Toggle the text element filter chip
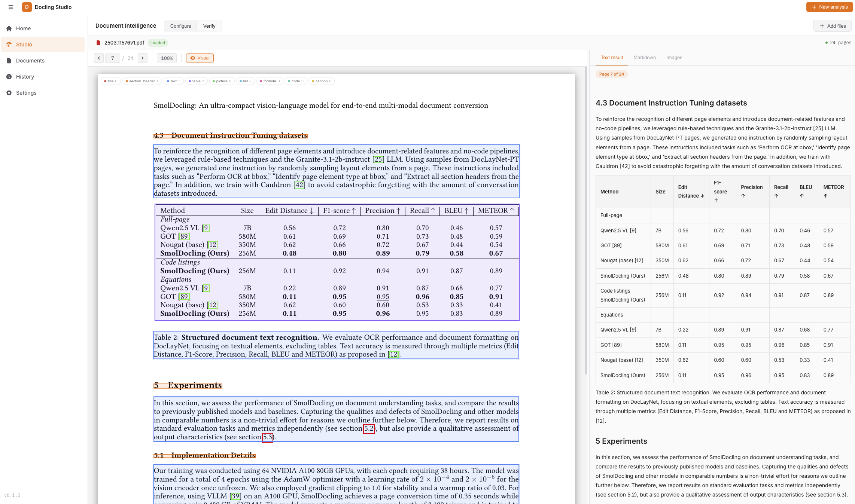This screenshot has width=855, height=504. pyautogui.click(x=174, y=81)
